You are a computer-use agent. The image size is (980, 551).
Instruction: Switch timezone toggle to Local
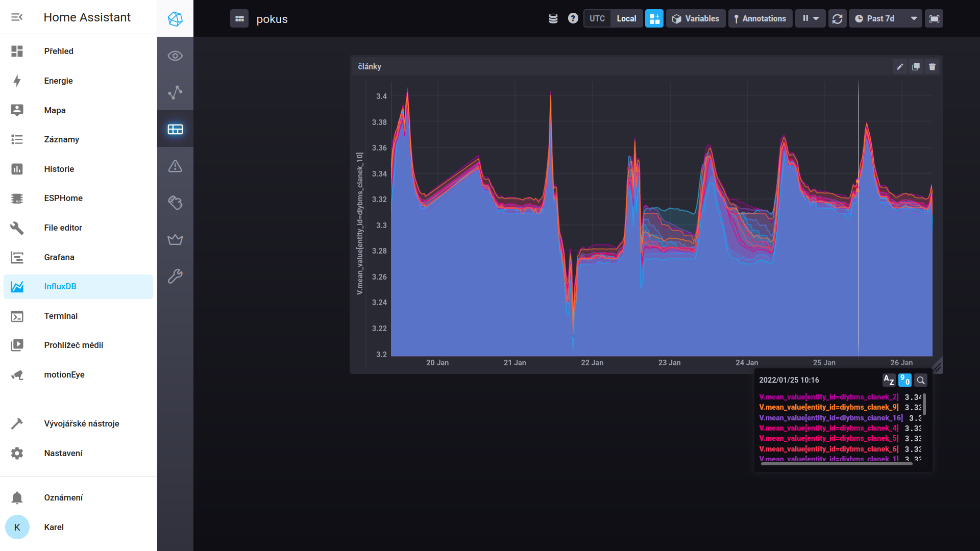(626, 19)
